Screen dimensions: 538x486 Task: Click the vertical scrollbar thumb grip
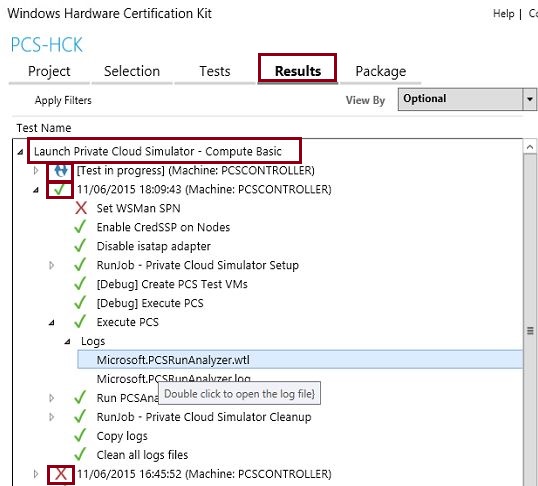tap(530, 331)
